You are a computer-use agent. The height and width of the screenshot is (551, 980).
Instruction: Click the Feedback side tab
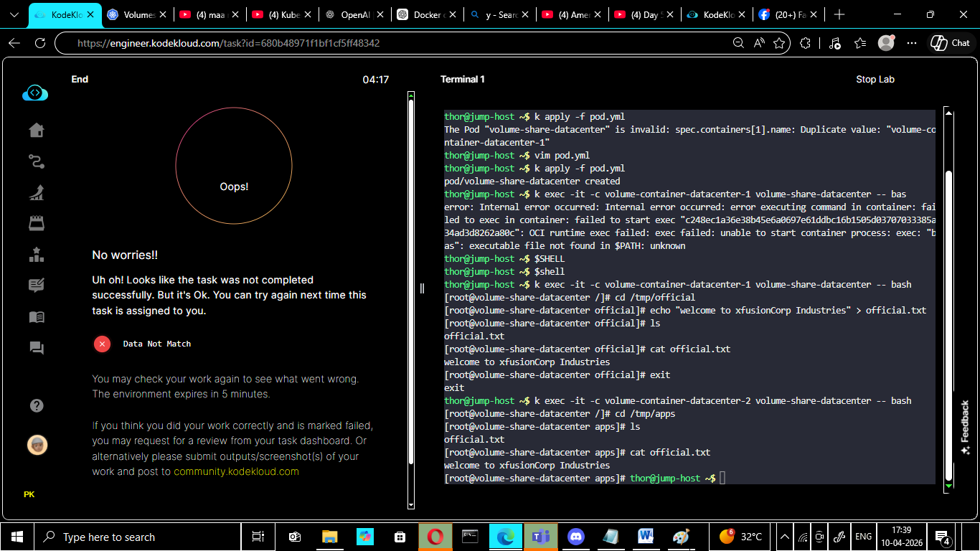coord(965,428)
